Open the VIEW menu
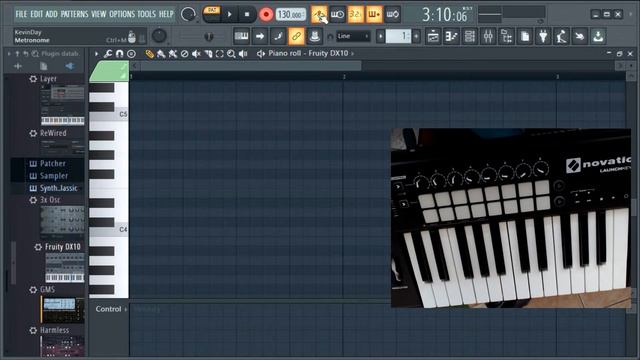This screenshot has width=640, height=360. pyautogui.click(x=98, y=14)
